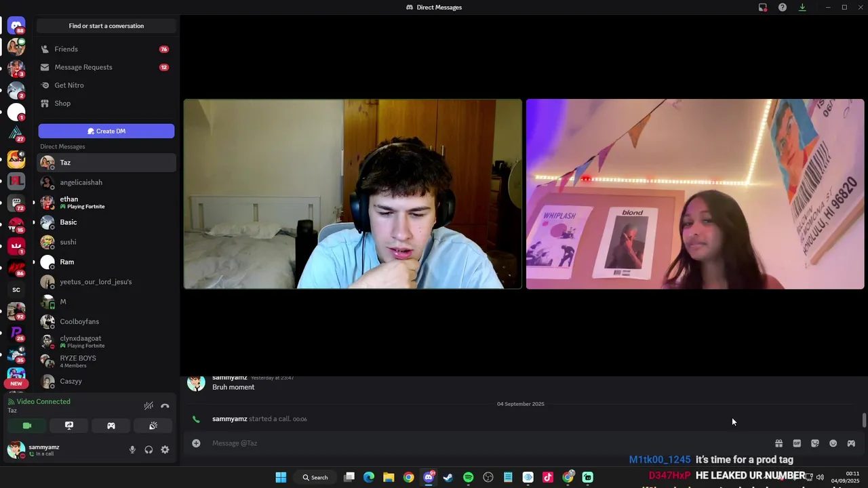Screen dimensions: 868x488
Task: Click Find or start a conversation
Action: point(106,26)
